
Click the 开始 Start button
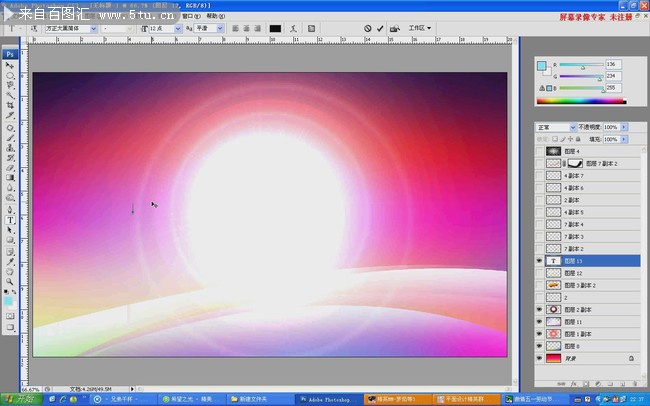click(16, 399)
